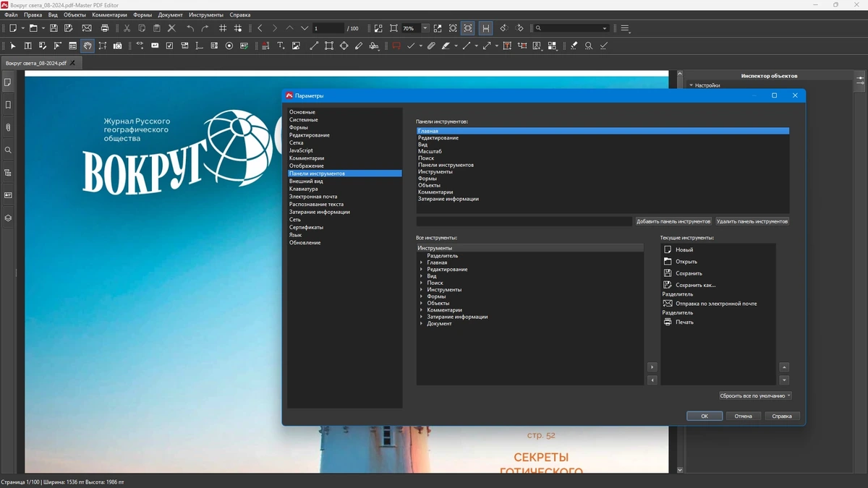868x488 pixels.
Task: Click the search field in the main toolbar
Action: pos(571,28)
